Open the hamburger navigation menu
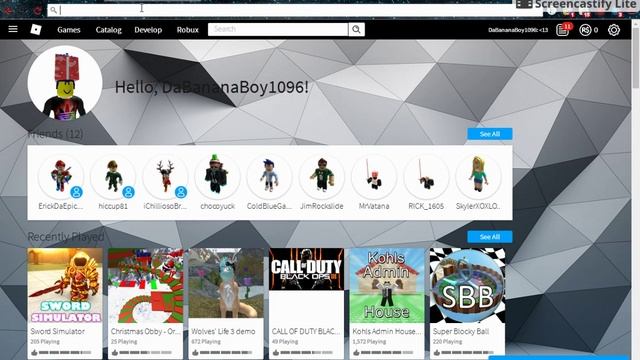640x360 pixels. (x=13, y=29)
